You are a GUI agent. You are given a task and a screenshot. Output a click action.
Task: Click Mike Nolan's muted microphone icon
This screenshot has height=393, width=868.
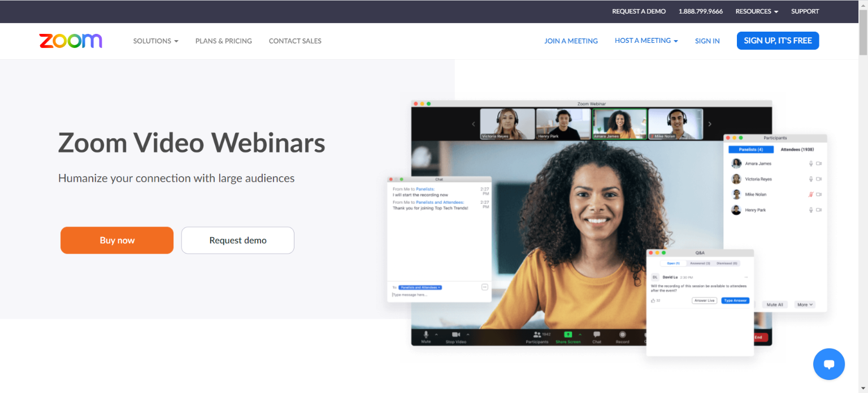[811, 194]
